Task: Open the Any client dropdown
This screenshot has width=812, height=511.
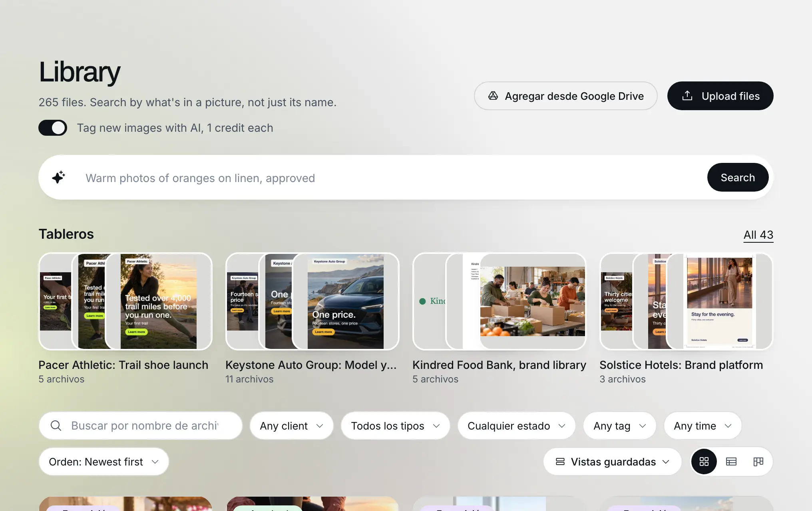Action: click(x=292, y=426)
